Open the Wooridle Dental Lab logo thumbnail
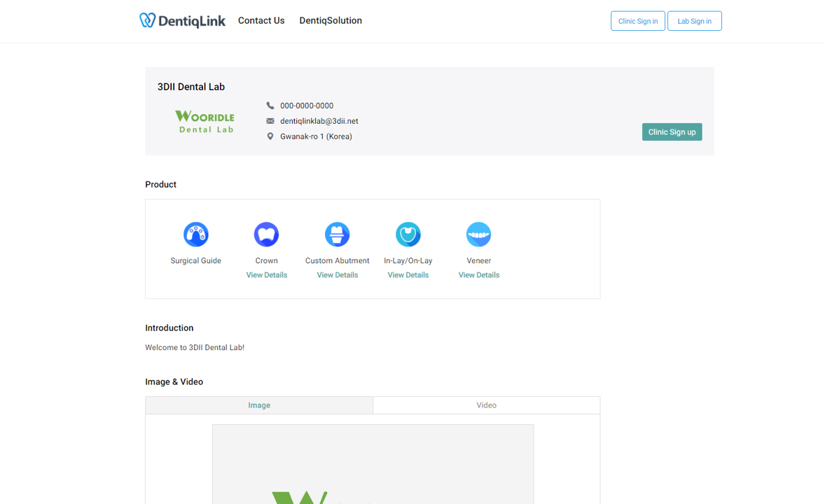The image size is (825, 504). (204, 121)
